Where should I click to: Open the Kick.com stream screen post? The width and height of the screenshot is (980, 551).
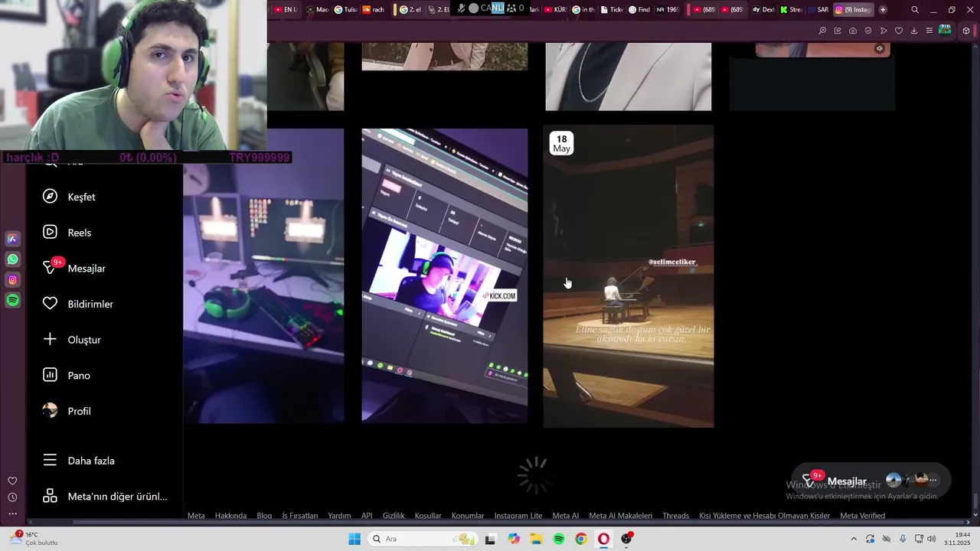click(444, 275)
